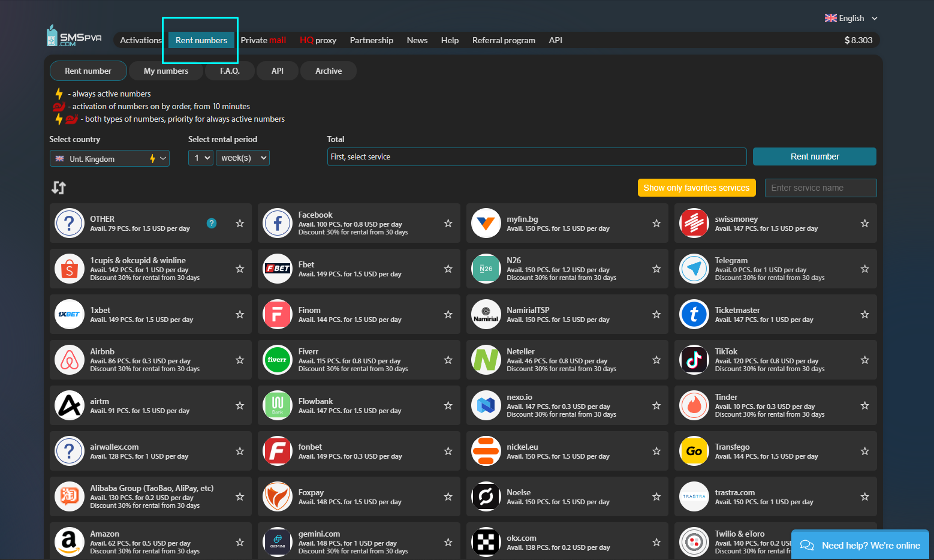Select the NamirialTSP service icon
The image size is (934, 560).
(x=486, y=314)
